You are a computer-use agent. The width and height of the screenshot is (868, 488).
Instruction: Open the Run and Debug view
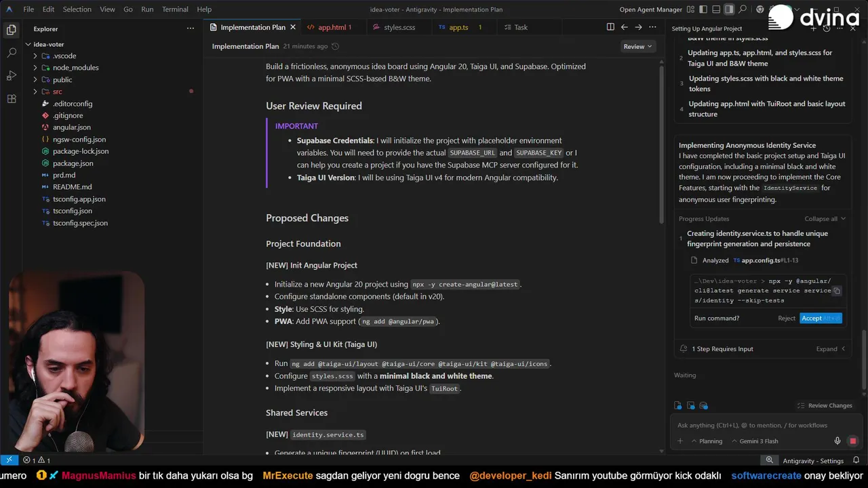pyautogui.click(x=11, y=75)
